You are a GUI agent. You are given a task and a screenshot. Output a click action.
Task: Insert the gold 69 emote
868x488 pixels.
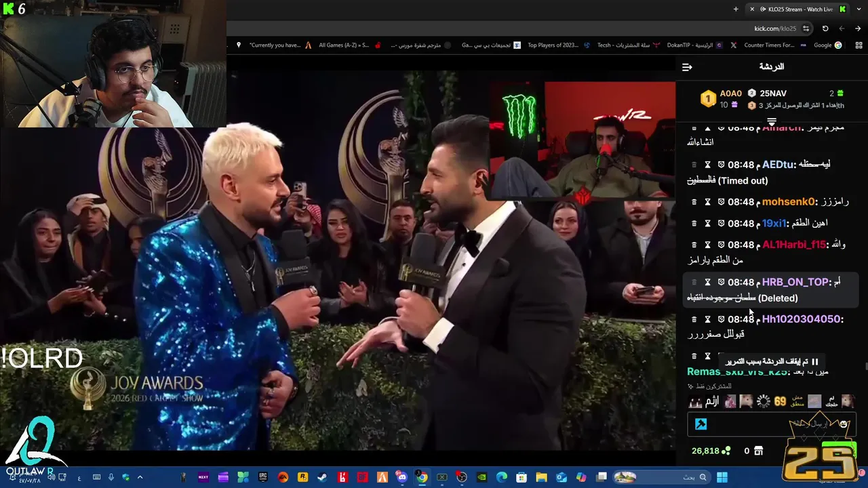781,401
